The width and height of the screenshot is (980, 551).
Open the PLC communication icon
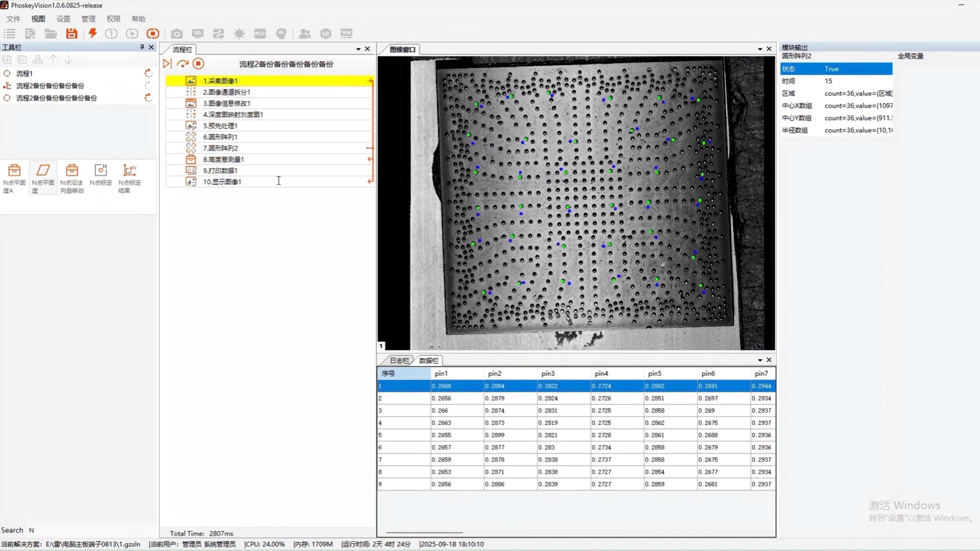[260, 34]
